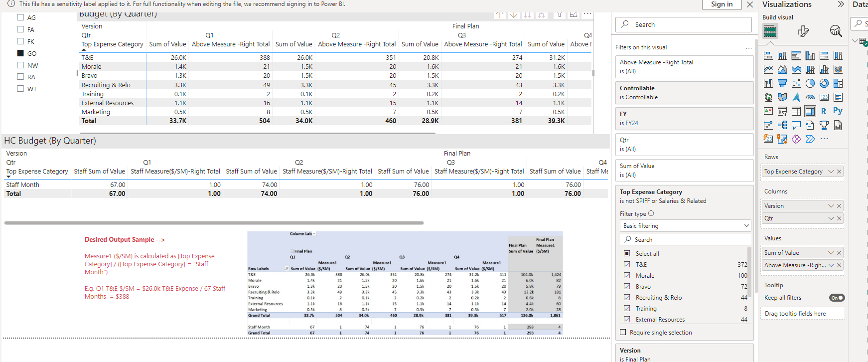Remove Top Expense Category from Rows
868x362 pixels.
(x=839, y=172)
